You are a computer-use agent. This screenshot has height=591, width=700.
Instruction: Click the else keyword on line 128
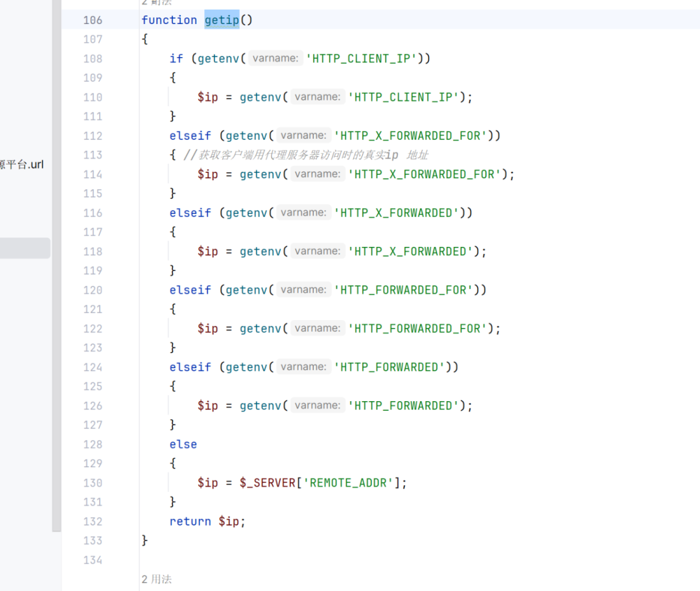tap(183, 444)
